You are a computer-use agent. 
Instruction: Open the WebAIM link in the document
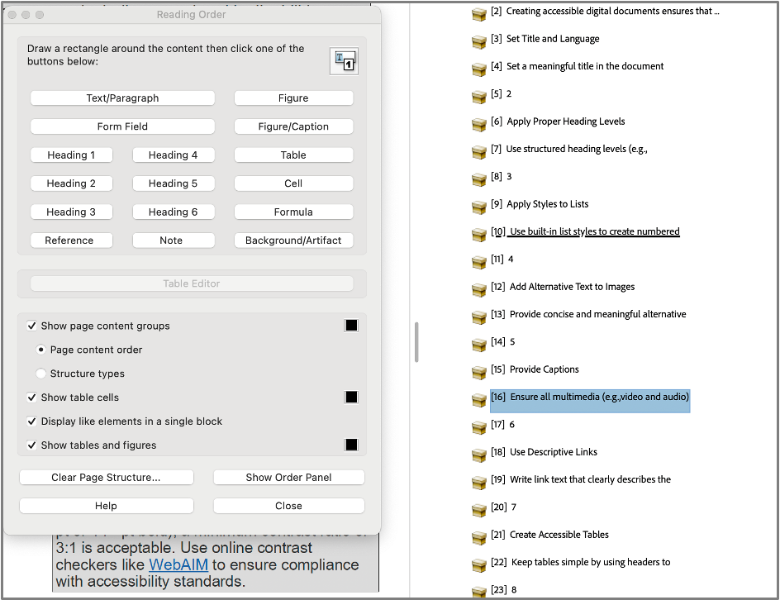(x=178, y=565)
